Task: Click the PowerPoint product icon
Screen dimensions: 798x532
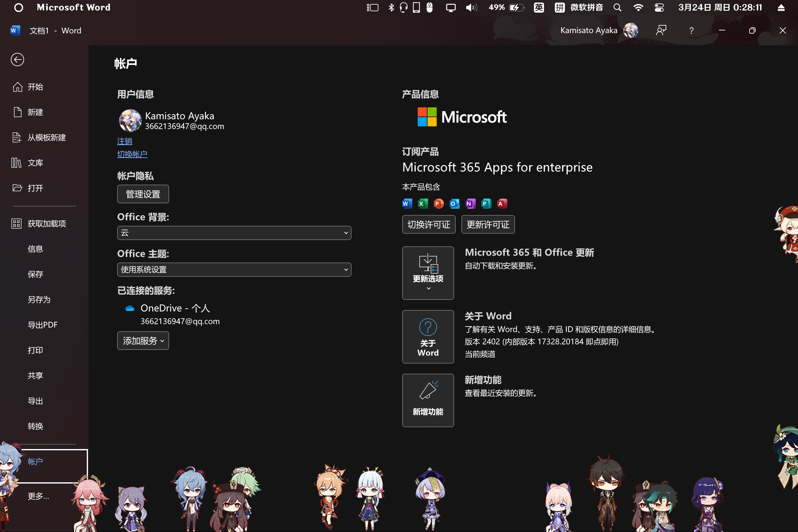Action: point(439,204)
